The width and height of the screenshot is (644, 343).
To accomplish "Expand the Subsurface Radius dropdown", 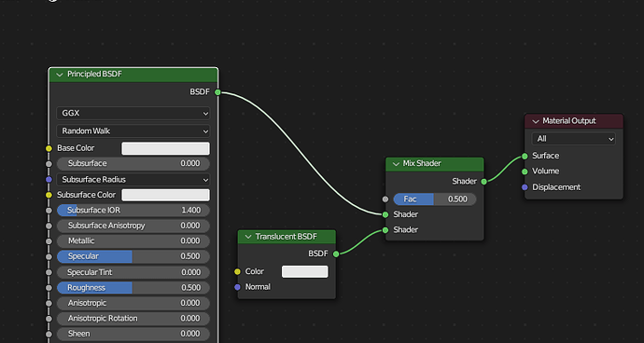I will coord(133,179).
